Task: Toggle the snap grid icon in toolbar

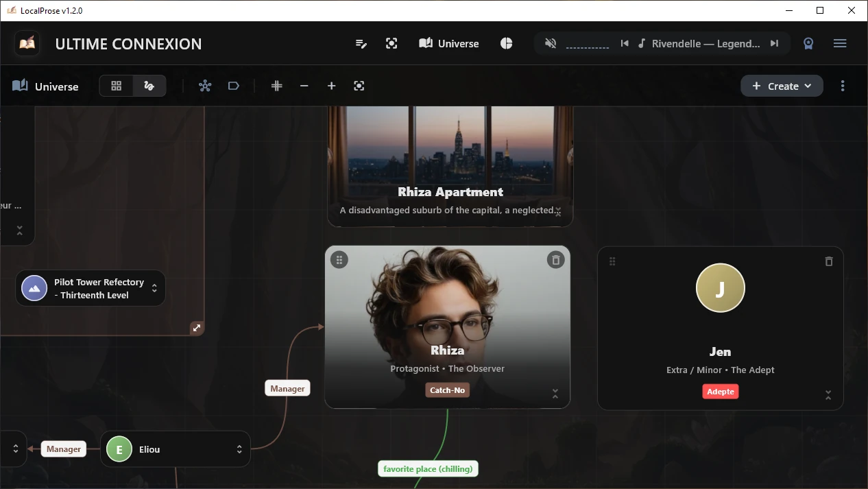Action: tap(276, 86)
